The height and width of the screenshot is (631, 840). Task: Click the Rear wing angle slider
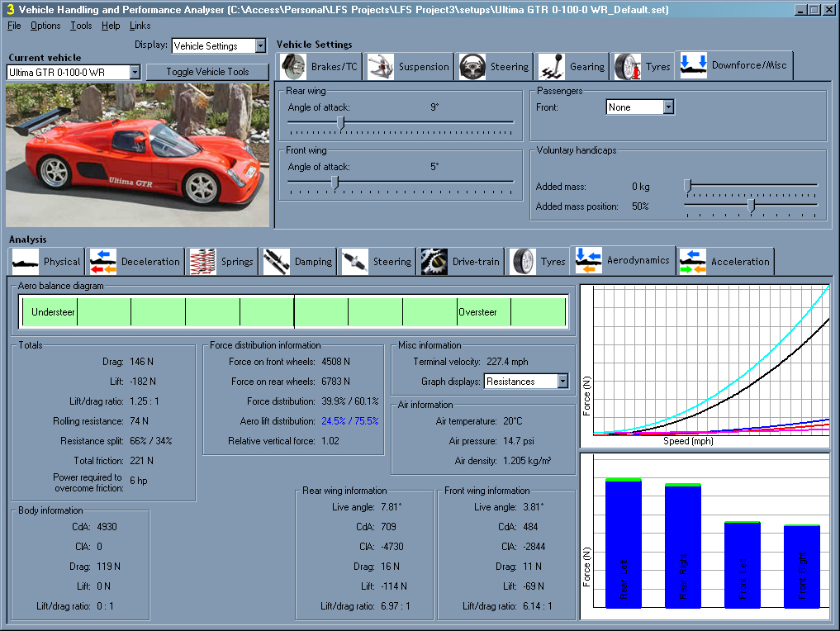[x=341, y=123]
